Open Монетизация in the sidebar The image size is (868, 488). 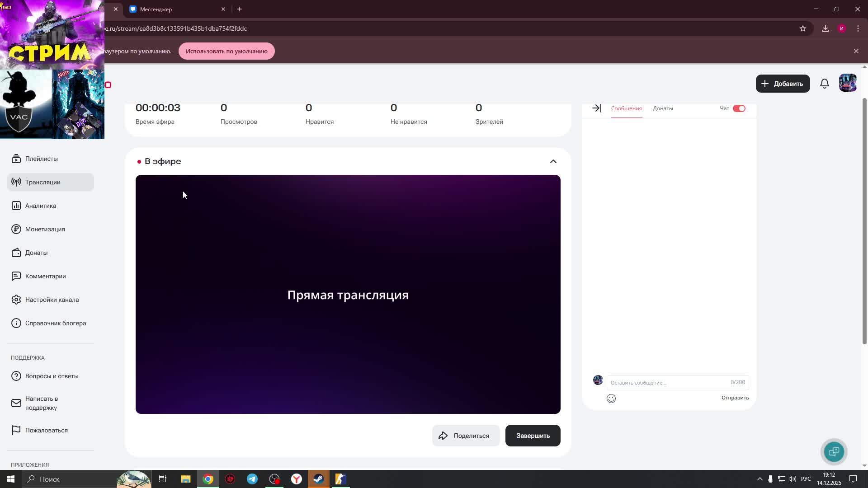click(x=45, y=229)
